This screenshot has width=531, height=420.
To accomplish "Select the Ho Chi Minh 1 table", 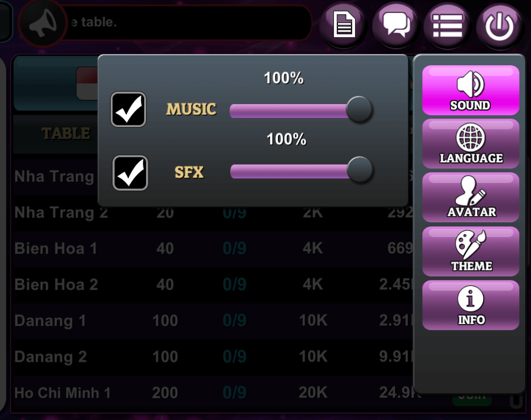I will click(x=213, y=393).
